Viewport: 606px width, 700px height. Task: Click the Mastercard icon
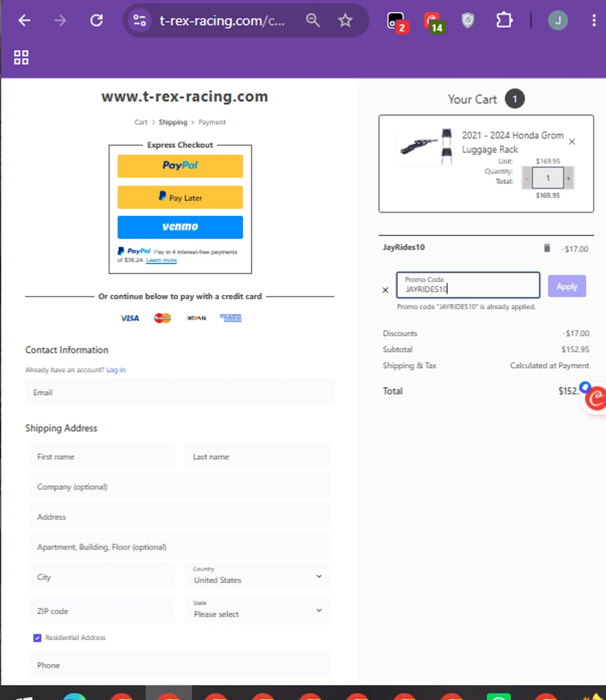[x=162, y=318]
